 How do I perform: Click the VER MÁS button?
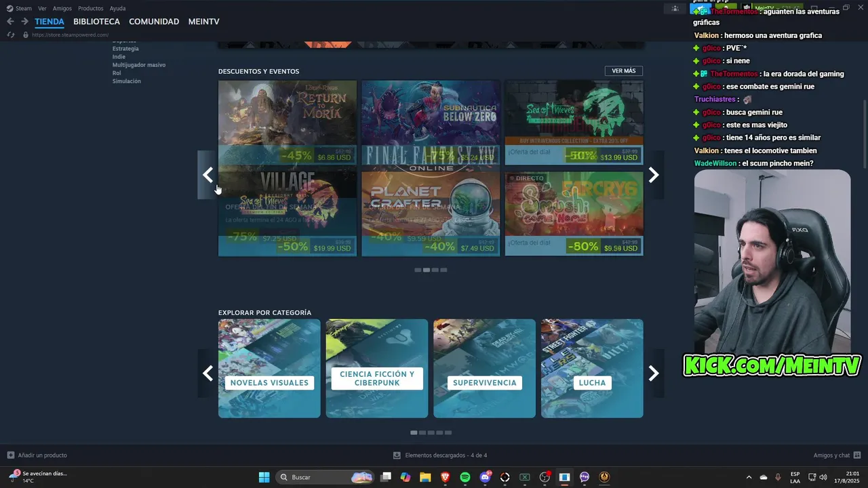[x=623, y=71]
